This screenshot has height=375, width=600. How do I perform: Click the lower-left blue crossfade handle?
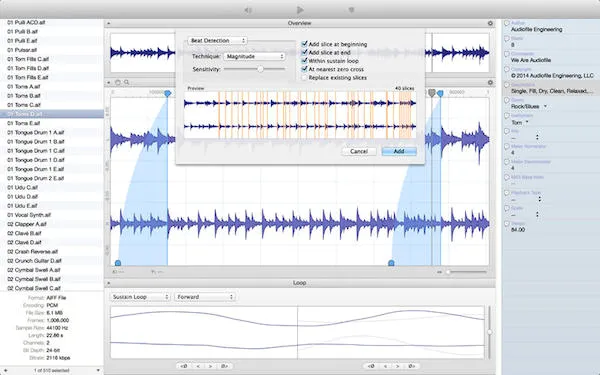pyautogui.click(x=118, y=263)
